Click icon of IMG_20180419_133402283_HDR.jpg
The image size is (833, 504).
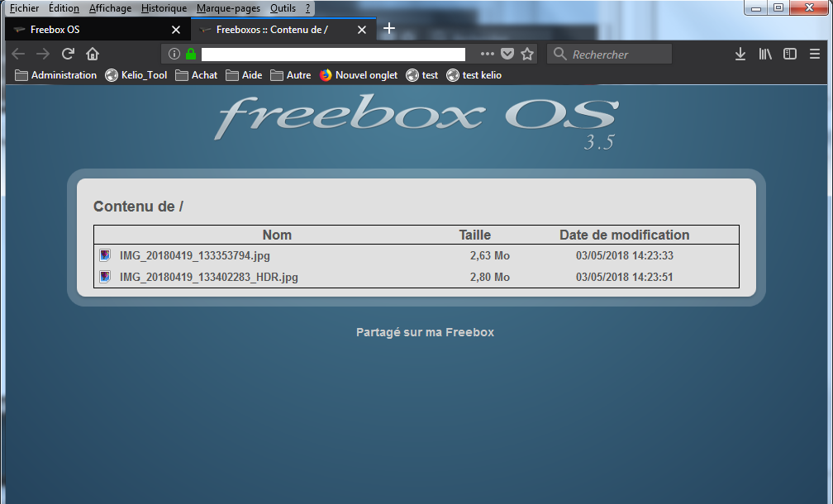105,277
